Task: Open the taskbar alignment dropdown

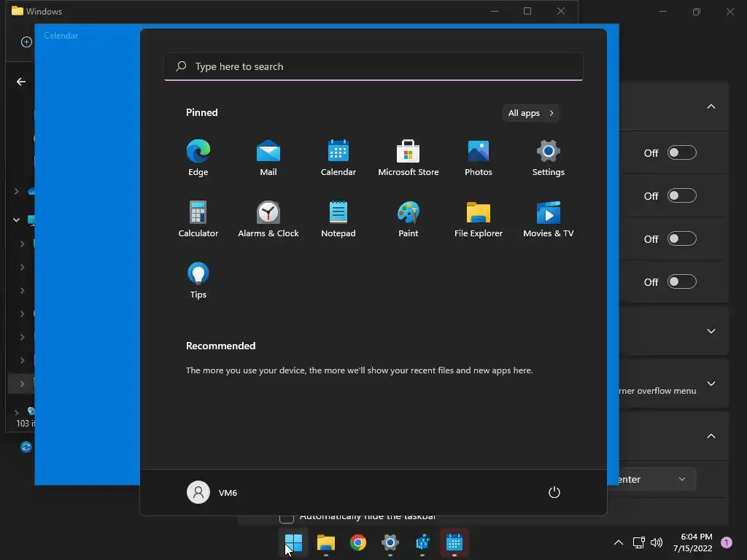Action: tap(657, 480)
